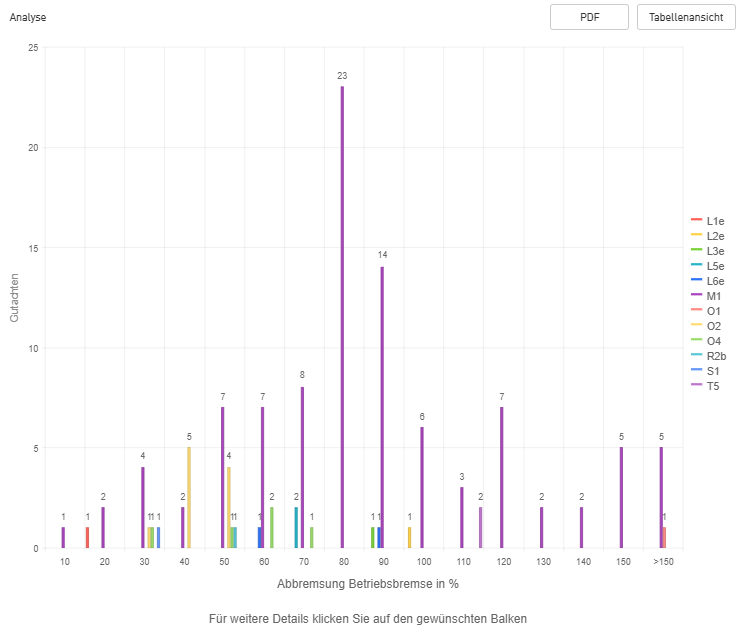742x629 pixels.
Task: Hide the M1 series in the legend
Action: pos(714,296)
